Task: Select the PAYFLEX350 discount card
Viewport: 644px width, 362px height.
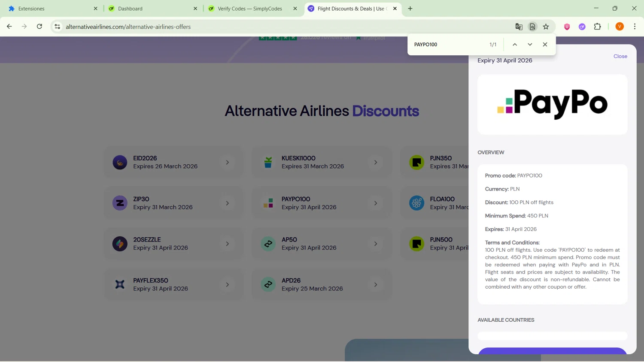Action: [173, 285]
